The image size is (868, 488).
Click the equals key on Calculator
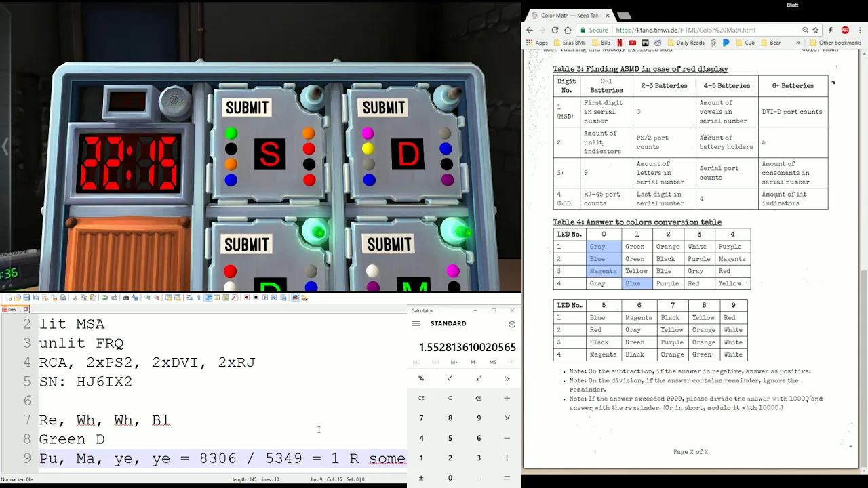click(507, 478)
